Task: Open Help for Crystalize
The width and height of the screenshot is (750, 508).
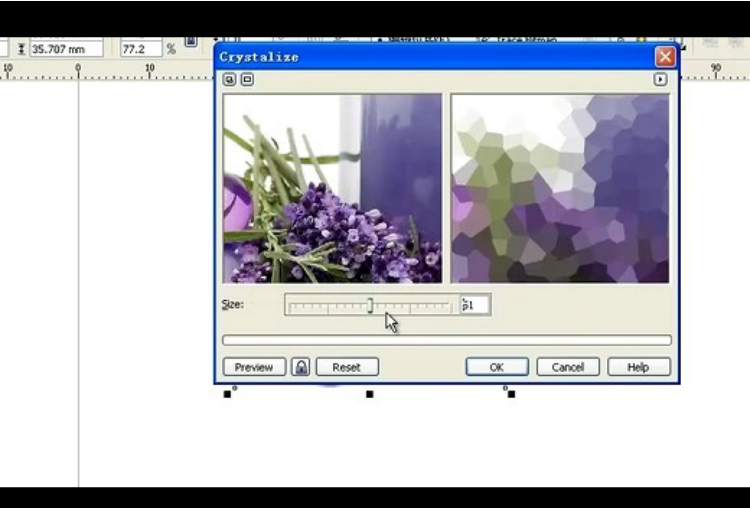Action: click(x=639, y=367)
